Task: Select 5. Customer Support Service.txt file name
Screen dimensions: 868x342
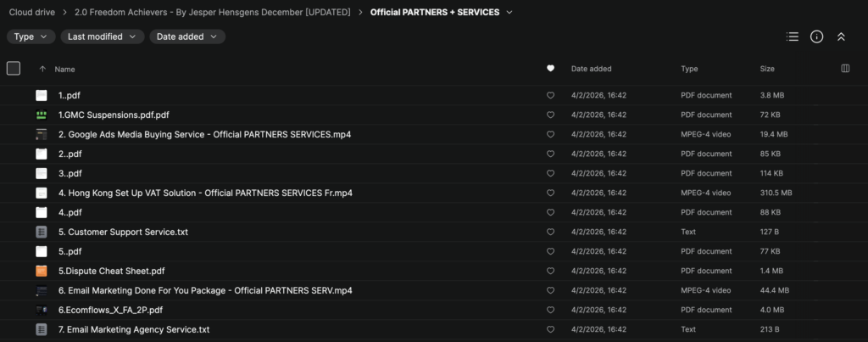Action: point(124,232)
